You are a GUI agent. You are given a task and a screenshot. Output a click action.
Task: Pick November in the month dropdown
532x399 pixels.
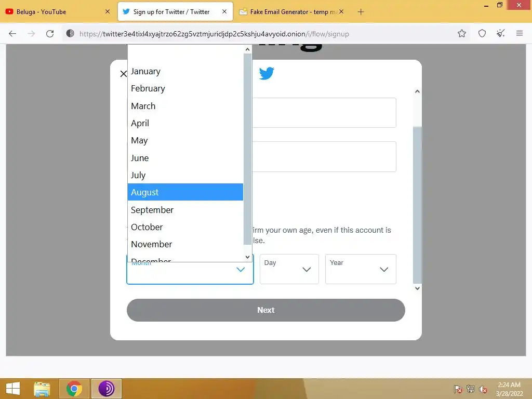tap(185, 244)
